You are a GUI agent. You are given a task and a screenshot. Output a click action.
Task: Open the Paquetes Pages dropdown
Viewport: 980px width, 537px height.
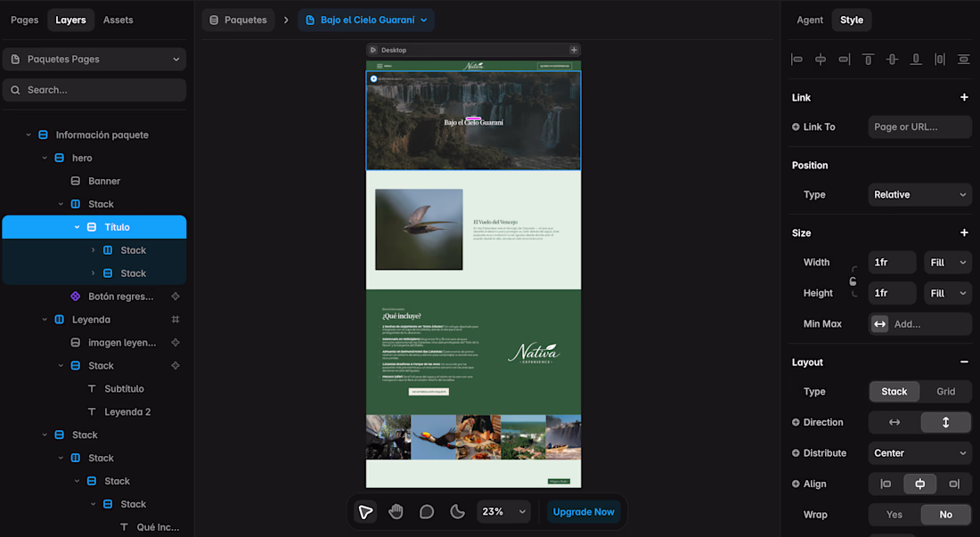tap(94, 60)
